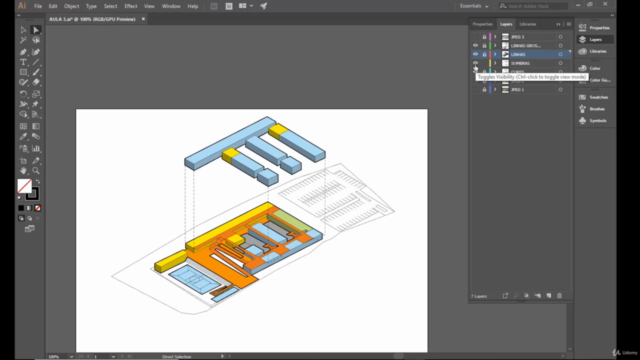This screenshot has width=640, height=360.
Task: Apply None to the fill (red slash button)
Action: point(38,208)
